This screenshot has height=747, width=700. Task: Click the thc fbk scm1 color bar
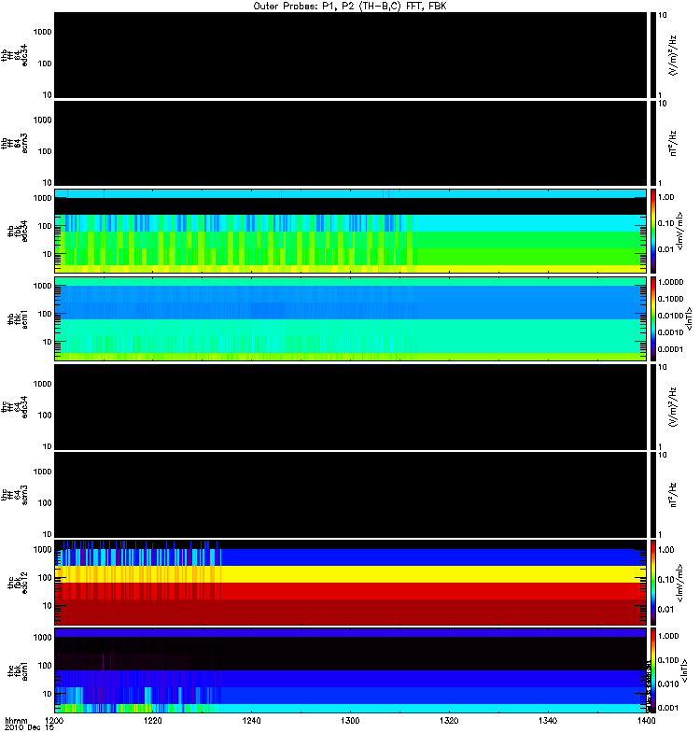click(653, 670)
